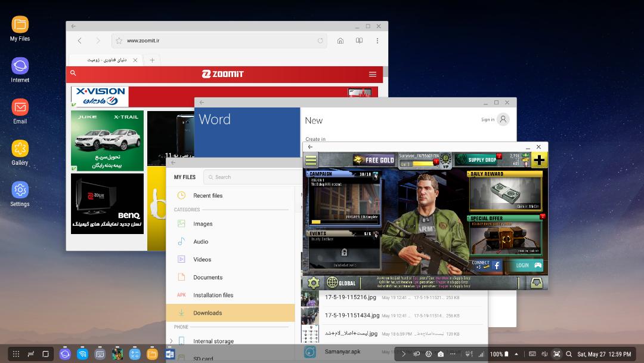Switch to Internet browser in taskbar
This screenshot has width=644, height=363.
[65, 353]
